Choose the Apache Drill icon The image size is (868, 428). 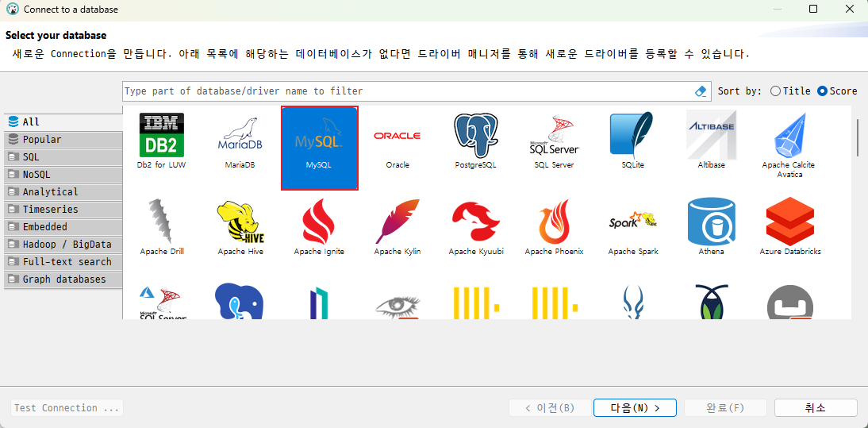(162, 222)
